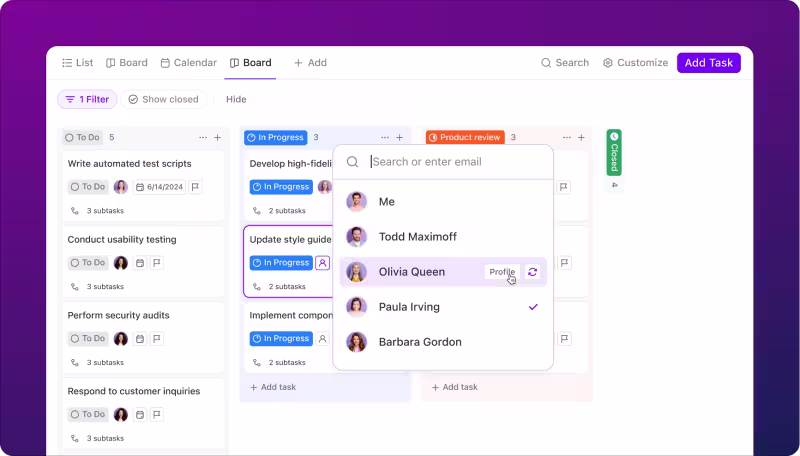Open Search in the top bar
This screenshot has height=456, width=800.
point(565,63)
